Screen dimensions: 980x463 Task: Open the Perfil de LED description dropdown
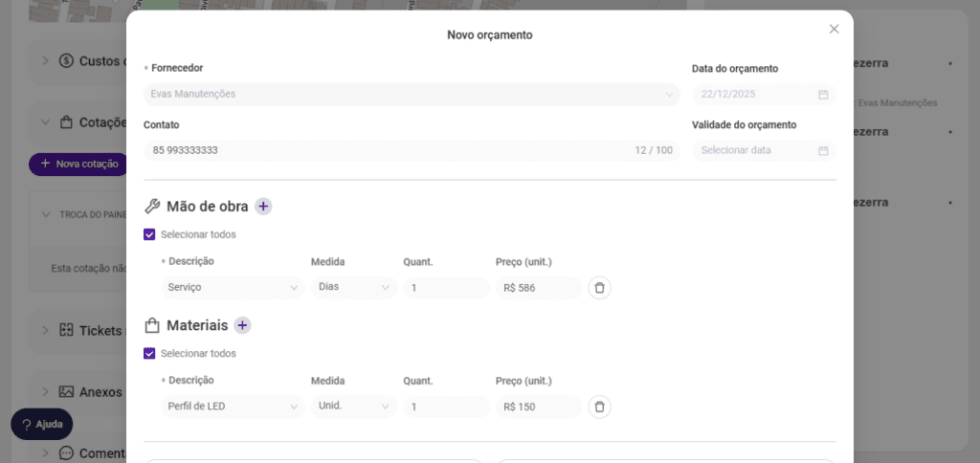click(233, 407)
